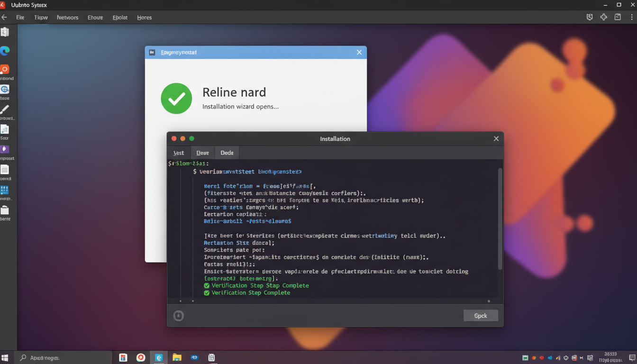The image size is (637, 364).
Task: Click the 'Installation wizard opens...' text
Action: pos(240,107)
